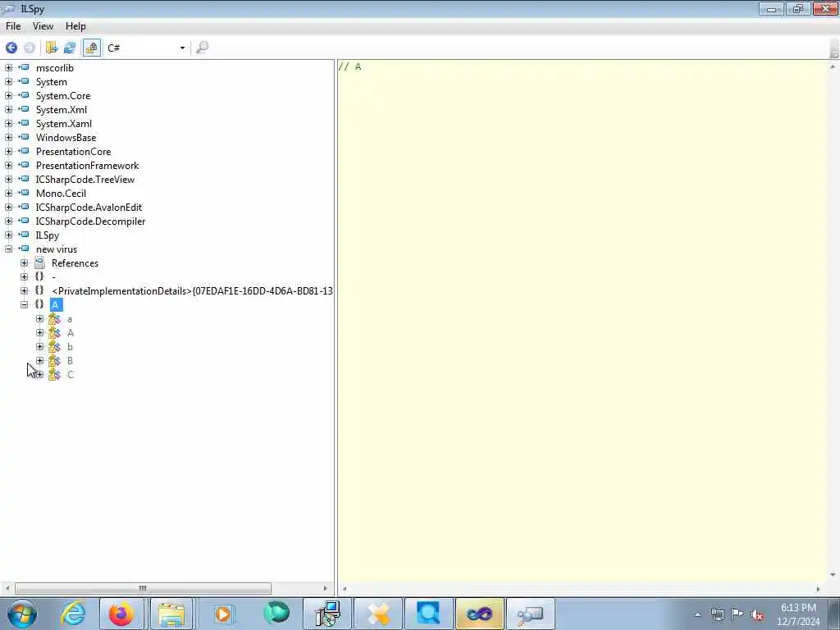The height and width of the screenshot is (630, 840).
Task: Click the Action Center flag icon
Action: pyautogui.click(x=737, y=615)
